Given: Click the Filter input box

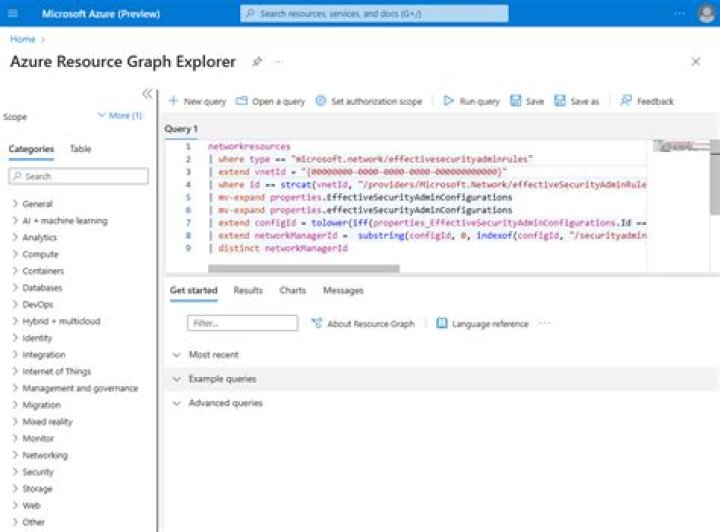Looking at the screenshot, I should (242, 323).
